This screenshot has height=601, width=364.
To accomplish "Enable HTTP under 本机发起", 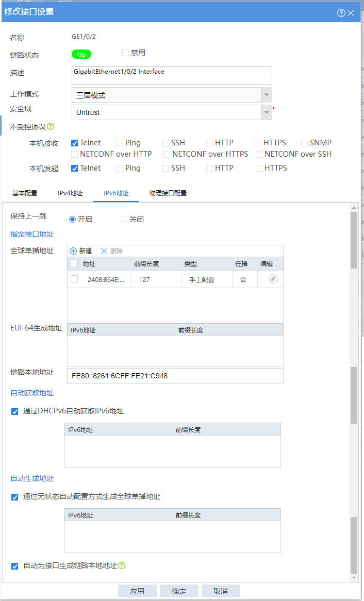I will click(209, 168).
